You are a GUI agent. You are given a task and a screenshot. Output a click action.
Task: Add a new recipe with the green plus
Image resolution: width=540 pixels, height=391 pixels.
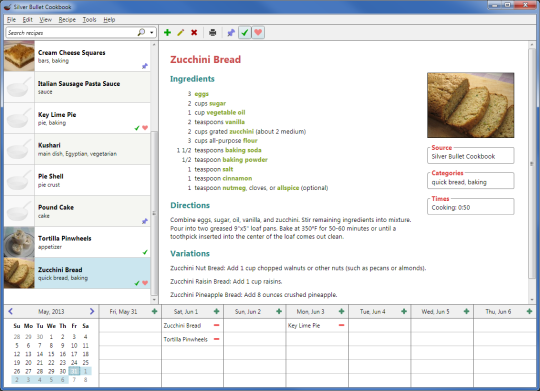point(167,33)
